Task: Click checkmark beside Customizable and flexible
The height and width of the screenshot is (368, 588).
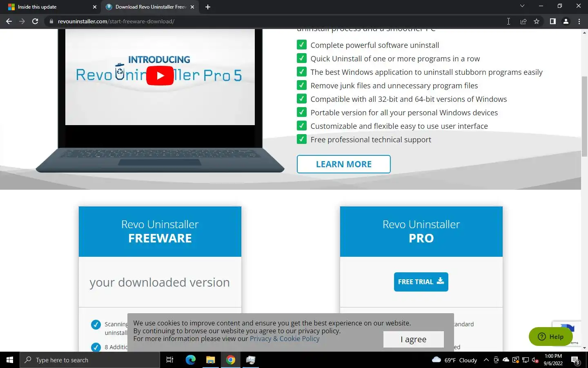Action: [301, 126]
